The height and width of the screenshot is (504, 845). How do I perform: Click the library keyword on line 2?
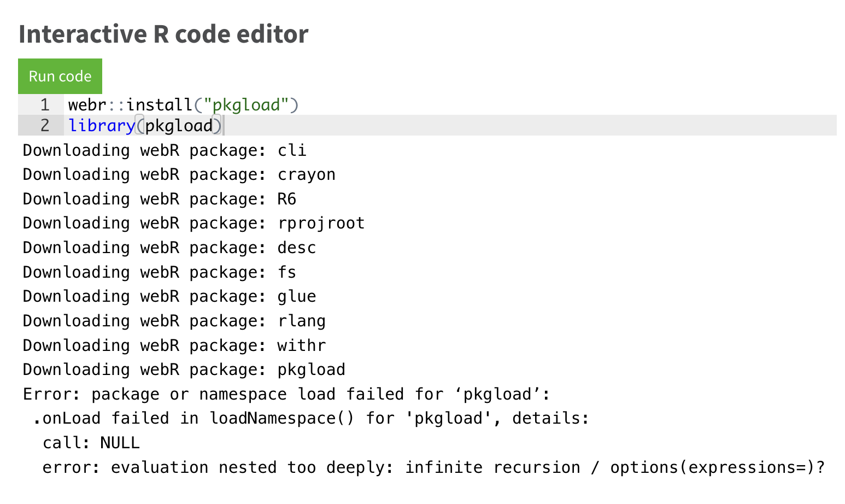(102, 125)
